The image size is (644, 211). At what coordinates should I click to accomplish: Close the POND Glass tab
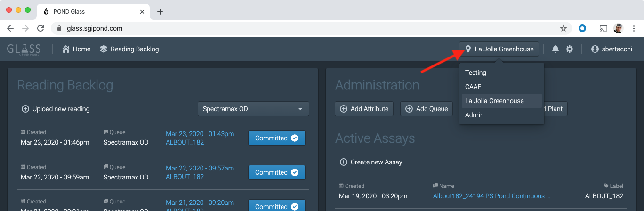pos(143,11)
